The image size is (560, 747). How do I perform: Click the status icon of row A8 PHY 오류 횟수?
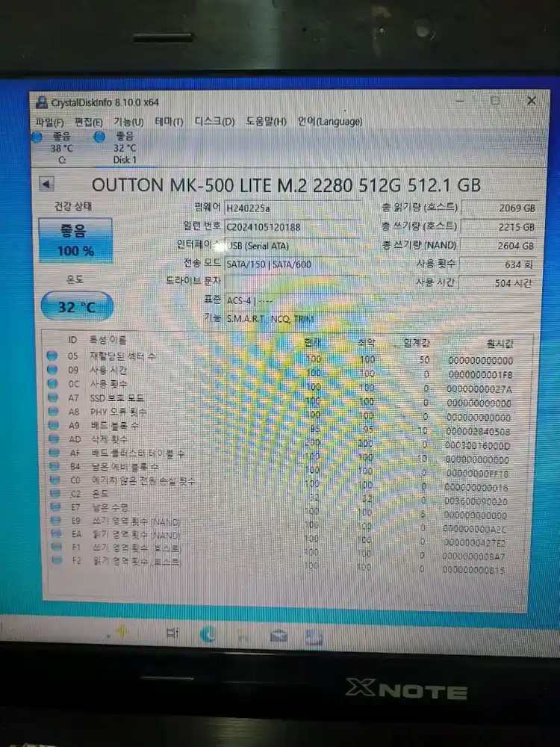(54, 411)
